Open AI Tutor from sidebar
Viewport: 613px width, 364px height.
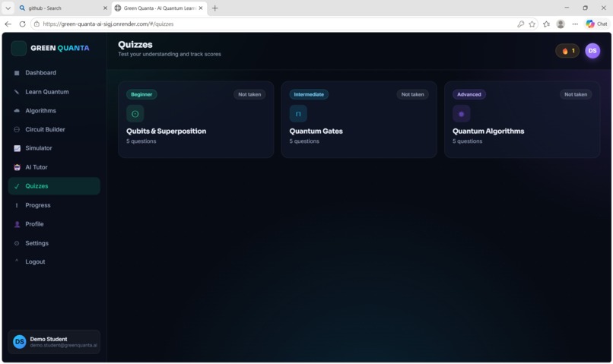[x=54, y=167]
